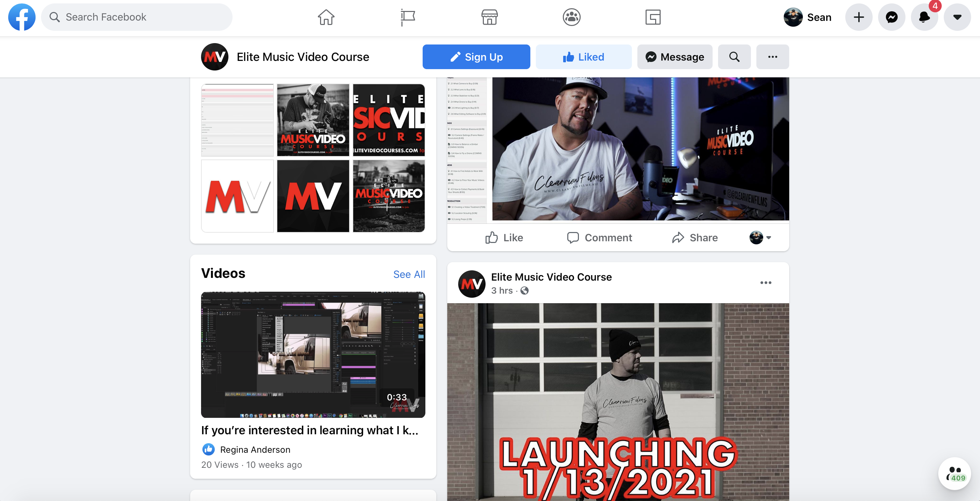Open the black MV logo photo
The height and width of the screenshot is (501, 980).
tap(313, 196)
